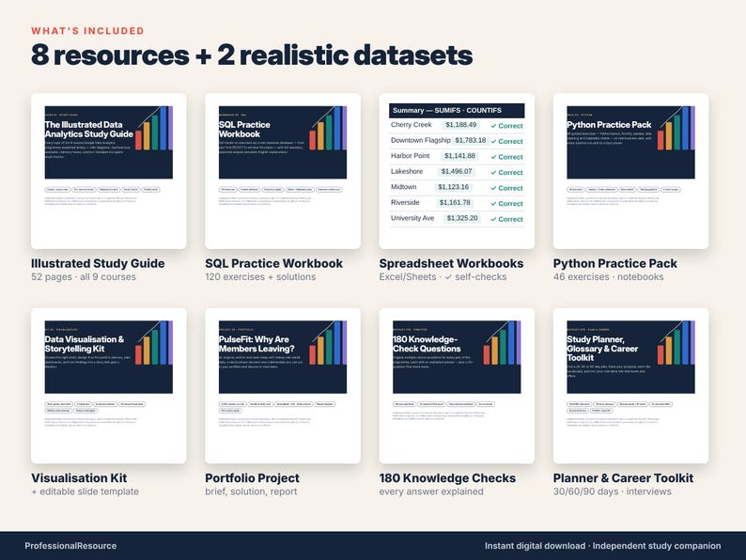Click bar chart icon on PulseFit cover
This screenshot has width=746, height=560.
coord(328,343)
